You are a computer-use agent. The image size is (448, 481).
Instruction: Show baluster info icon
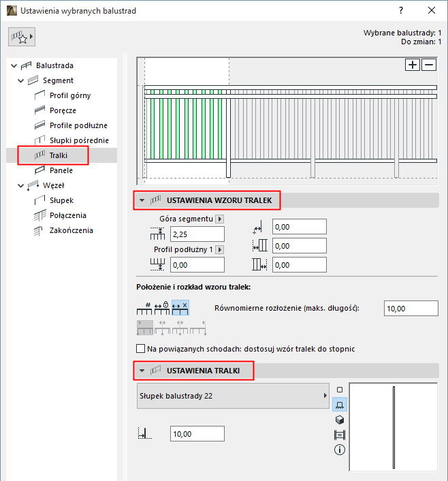[x=340, y=450]
